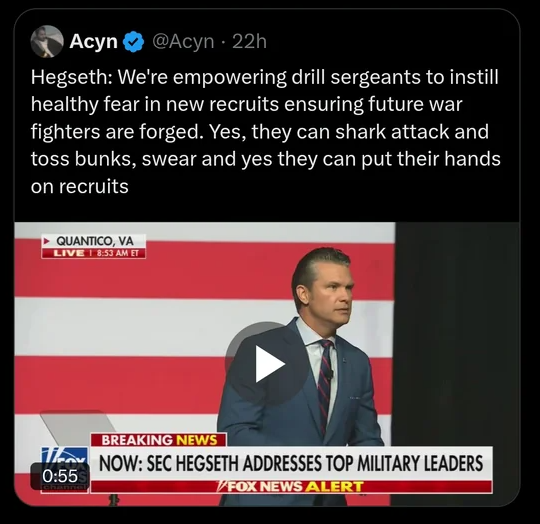Click the Fox News channel logo
540x524 pixels.
tap(65, 469)
